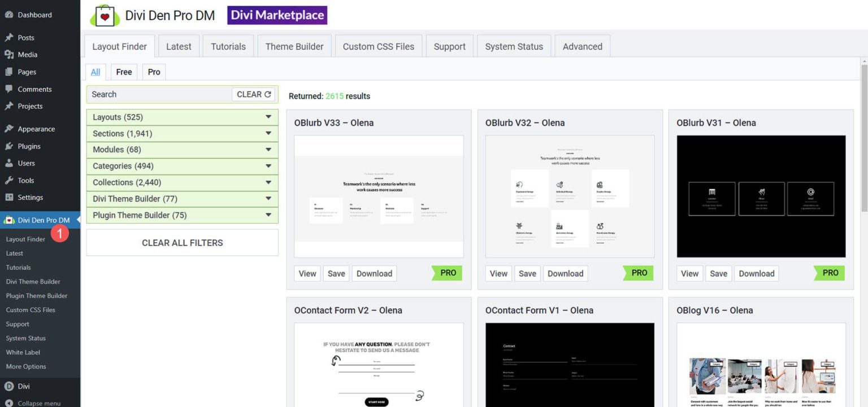The width and height of the screenshot is (868, 407).
Task: Switch to the Theme Builder tab
Action: (294, 46)
